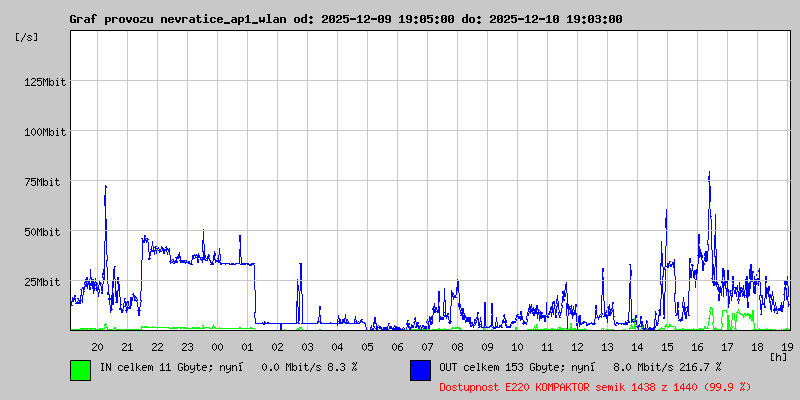
Task: Click the hour '16' x-axis label
Action: click(x=697, y=347)
